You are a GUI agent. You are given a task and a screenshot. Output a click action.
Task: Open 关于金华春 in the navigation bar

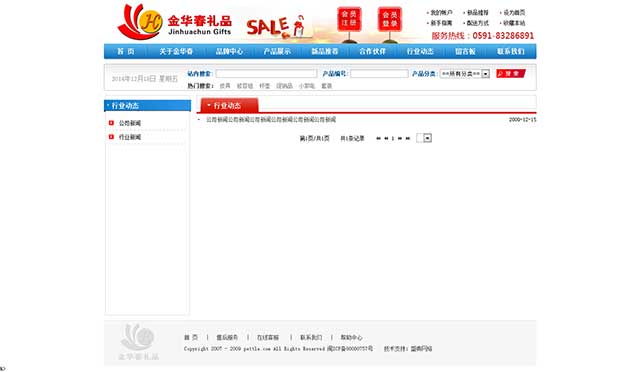176,51
